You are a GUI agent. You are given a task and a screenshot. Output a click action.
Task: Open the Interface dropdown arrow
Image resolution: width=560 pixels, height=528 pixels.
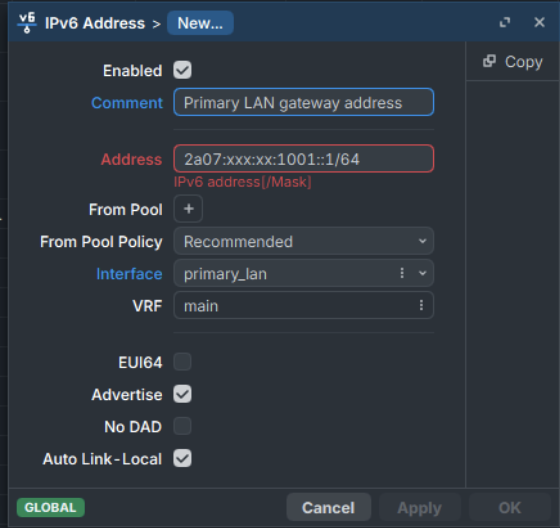click(x=422, y=273)
